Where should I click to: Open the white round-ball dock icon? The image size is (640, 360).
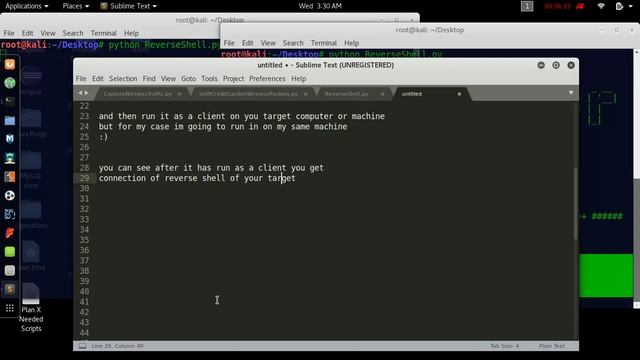click(10, 196)
